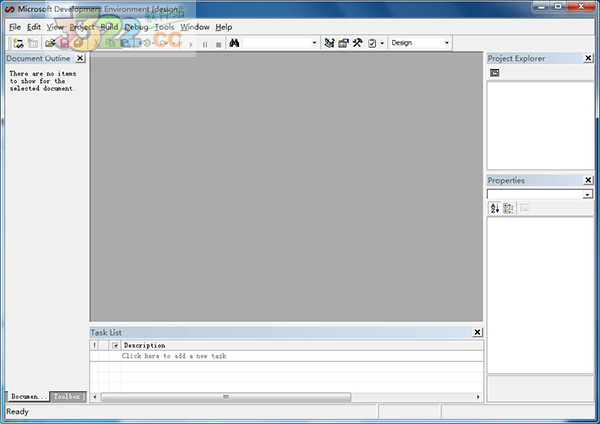Click inside the Find text field

[x=277, y=43]
